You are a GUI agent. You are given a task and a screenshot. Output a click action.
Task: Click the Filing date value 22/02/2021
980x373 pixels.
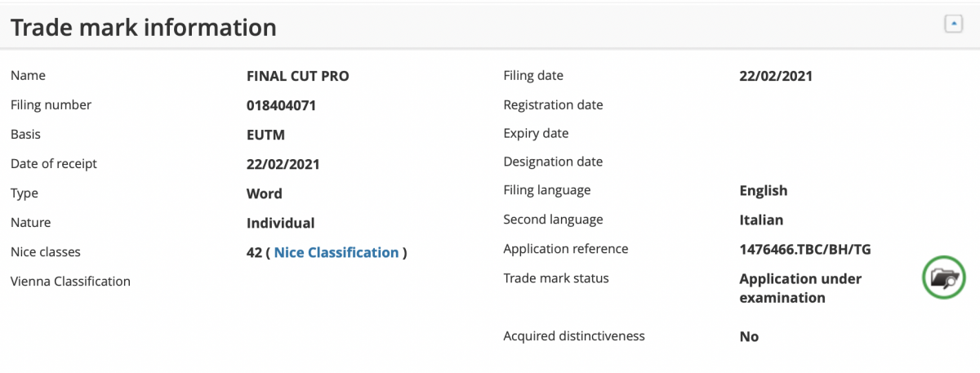pyautogui.click(x=776, y=76)
